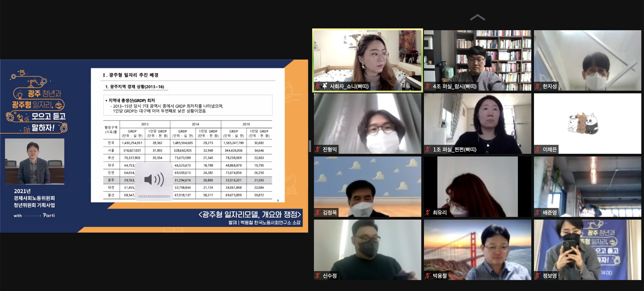Click the muted mic icon beside 박용철
Image resolution: width=644 pixels, height=291 pixels.
pyautogui.click(x=428, y=276)
